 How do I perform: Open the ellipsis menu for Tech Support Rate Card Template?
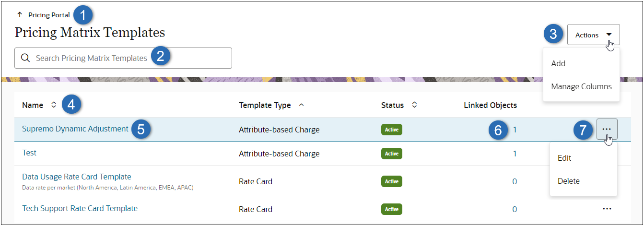tap(607, 209)
